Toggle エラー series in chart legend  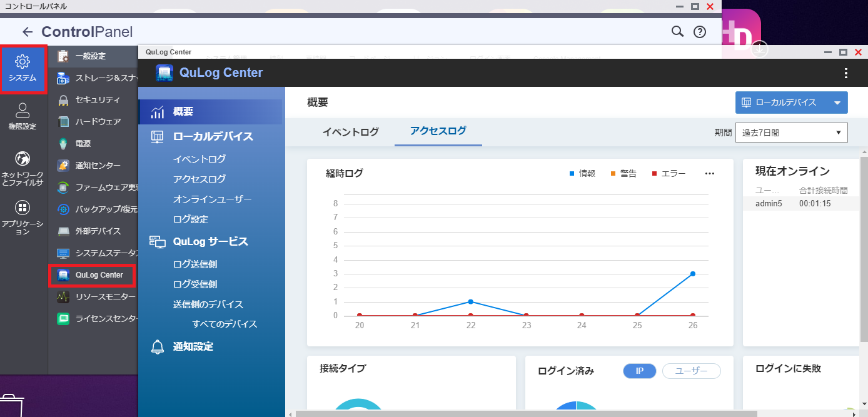click(669, 174)
